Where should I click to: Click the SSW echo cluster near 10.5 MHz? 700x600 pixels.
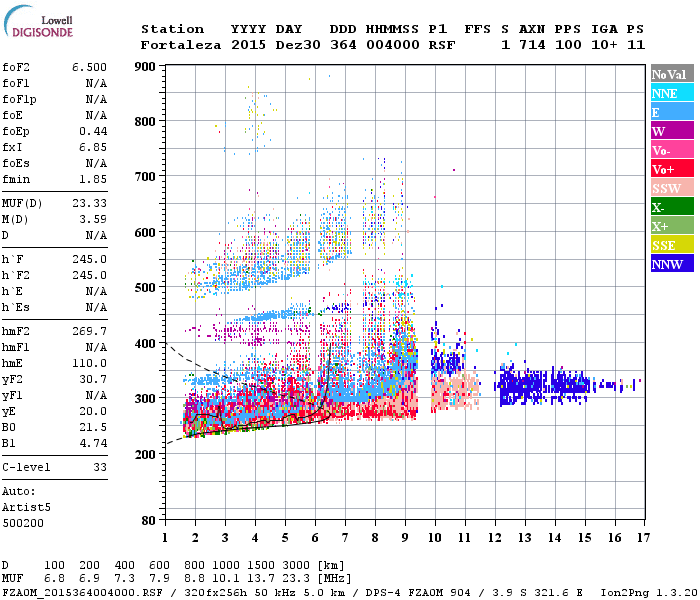pos(455,391)
